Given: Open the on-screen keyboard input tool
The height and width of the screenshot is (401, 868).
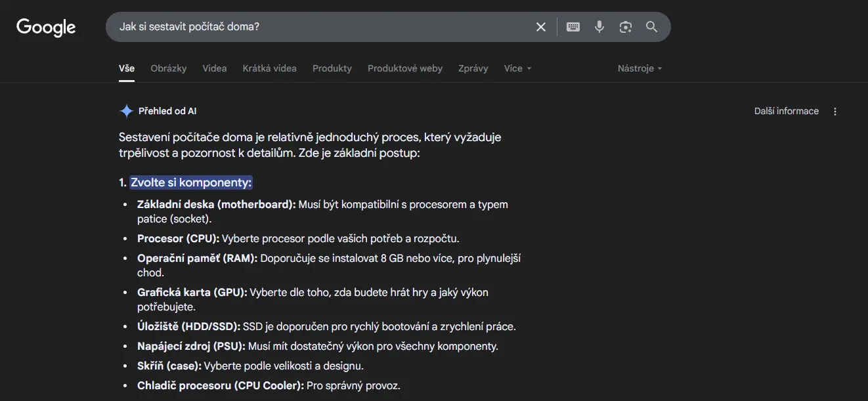Looking at the screenshot, I should pos(573,27).
